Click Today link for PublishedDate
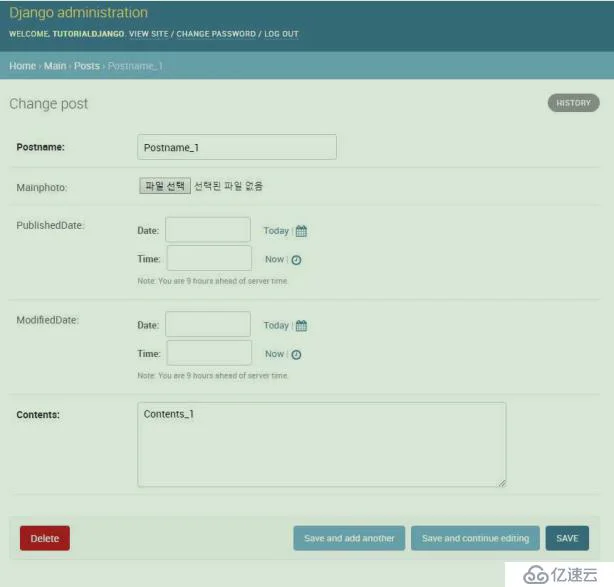Viewport: 614px width, 587px height. (x=276, y=231)
